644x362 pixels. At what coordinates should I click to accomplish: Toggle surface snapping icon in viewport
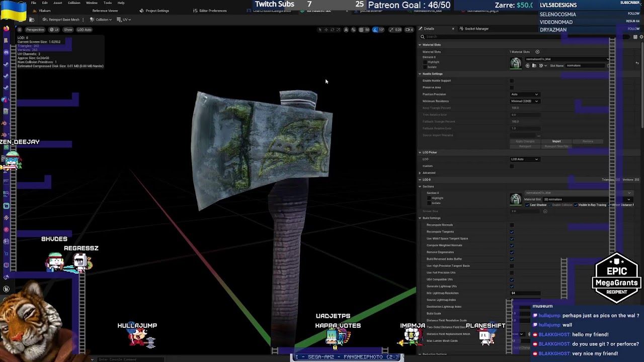point(353,30)
